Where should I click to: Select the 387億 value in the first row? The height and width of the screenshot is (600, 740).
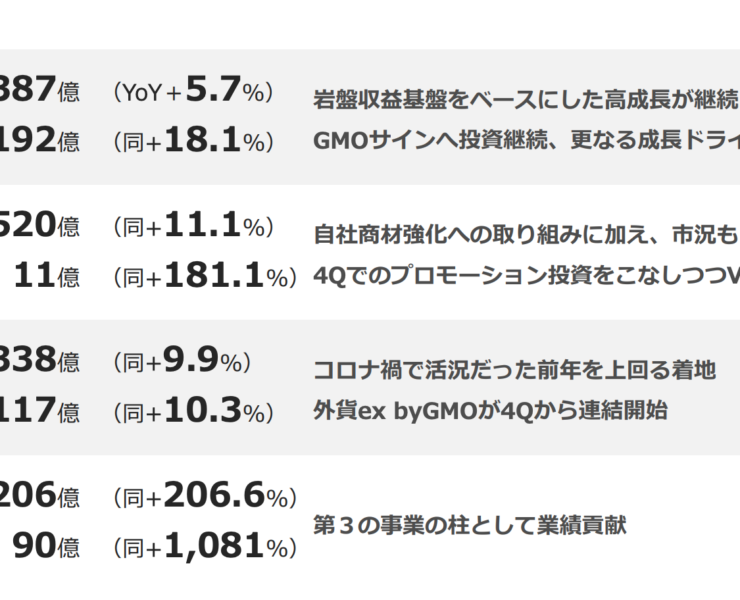(x=38, y=92)
